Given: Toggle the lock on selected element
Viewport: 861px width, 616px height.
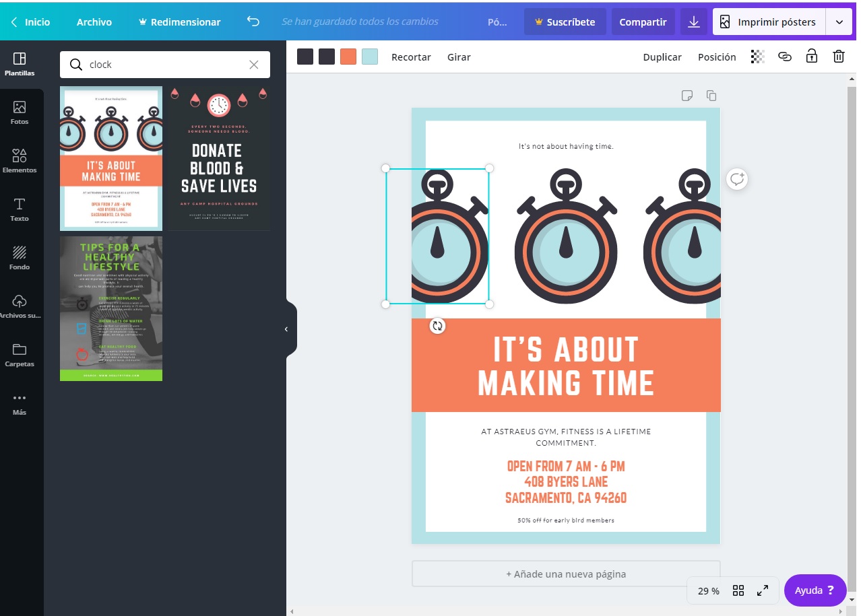Looking at the screenshot, I should (812, 57).
